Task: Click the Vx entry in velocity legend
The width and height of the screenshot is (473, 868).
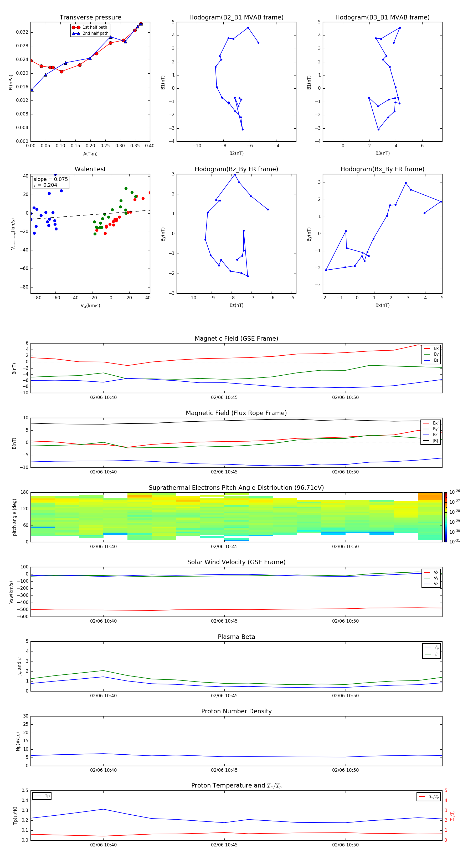Action: (431, 572)
